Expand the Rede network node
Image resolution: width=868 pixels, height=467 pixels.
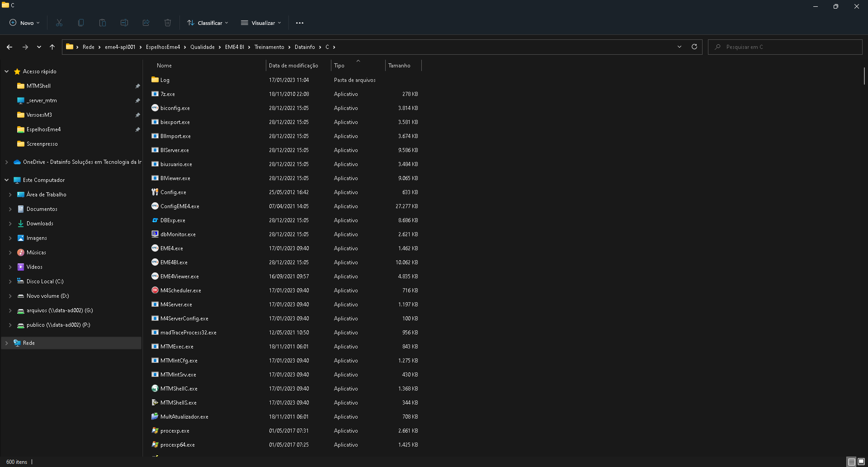7,343
